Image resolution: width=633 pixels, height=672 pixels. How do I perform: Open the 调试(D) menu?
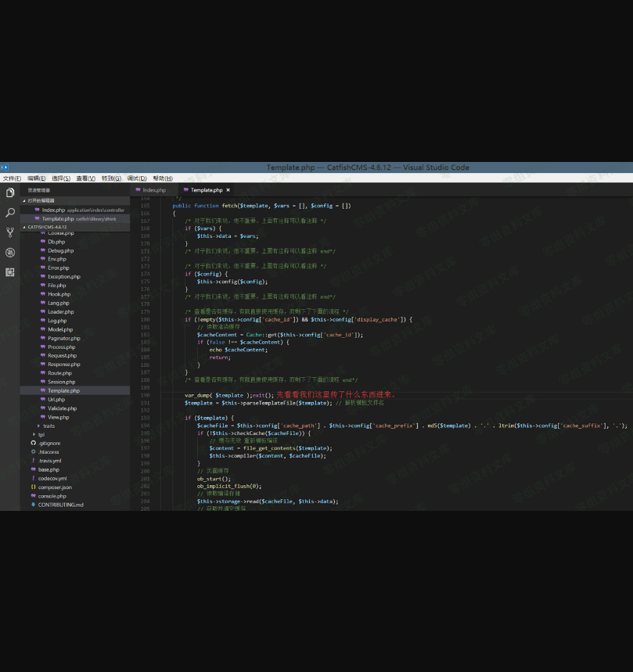click(x=137, y=178)
